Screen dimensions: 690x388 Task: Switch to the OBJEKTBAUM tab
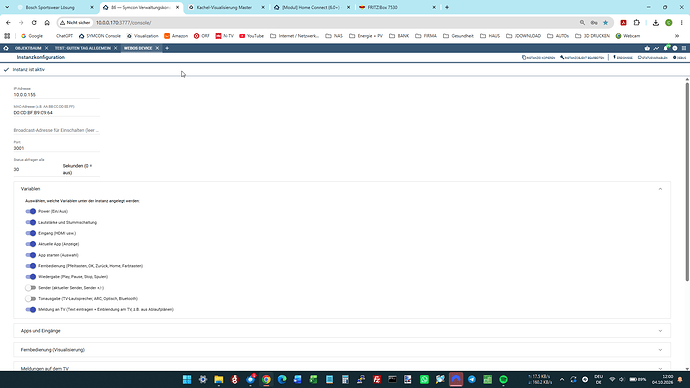coord(28,48)
